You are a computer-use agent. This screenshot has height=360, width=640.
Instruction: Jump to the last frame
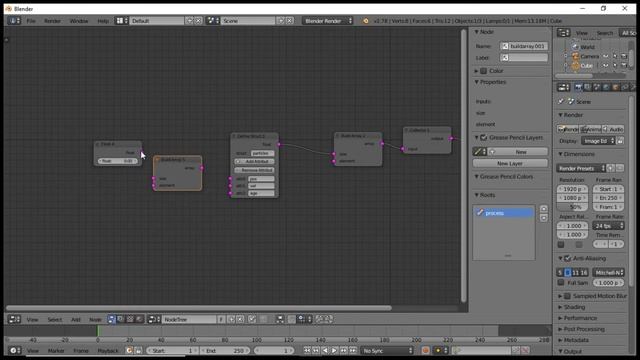pos(353,350)
